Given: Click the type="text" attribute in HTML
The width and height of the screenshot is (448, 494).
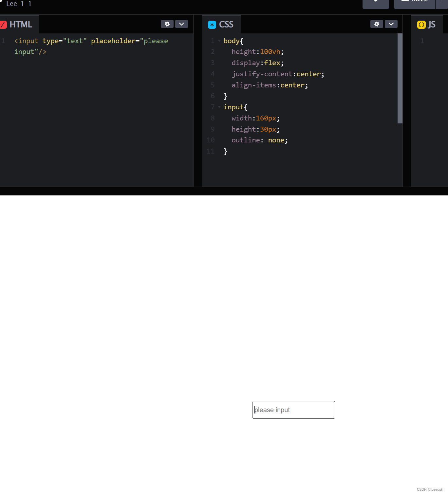Looking at the screenshot, I should point(65,41).
